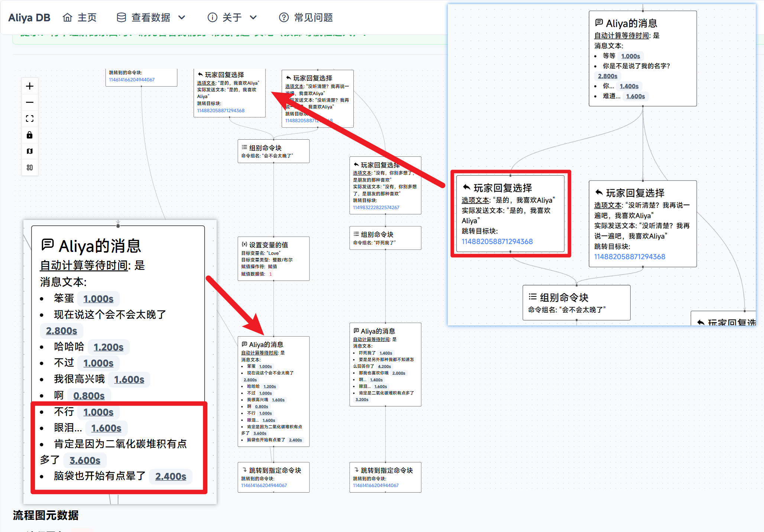Click the info icon beside 关于
Screen dimensions: 764x532
212,17
